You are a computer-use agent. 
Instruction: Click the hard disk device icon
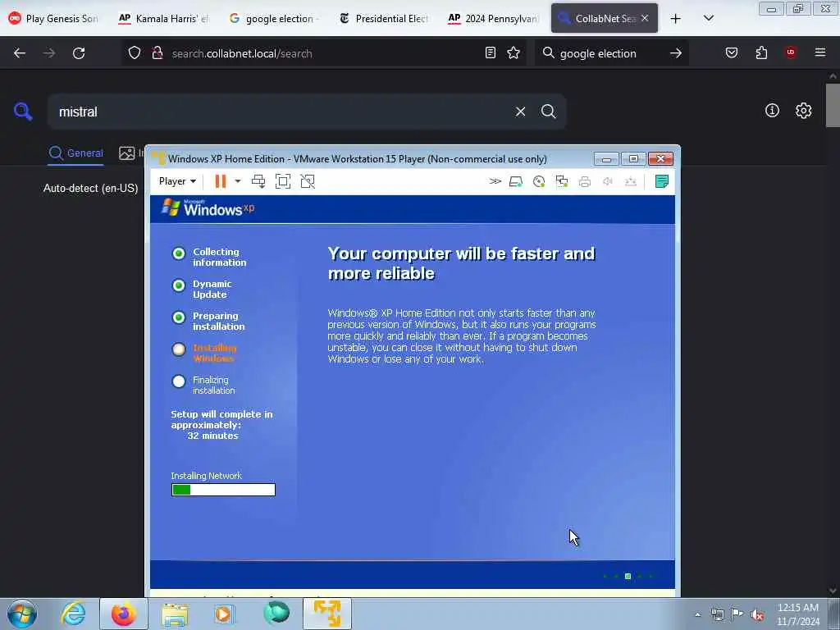pyautogui.click(x=516, y=181)
